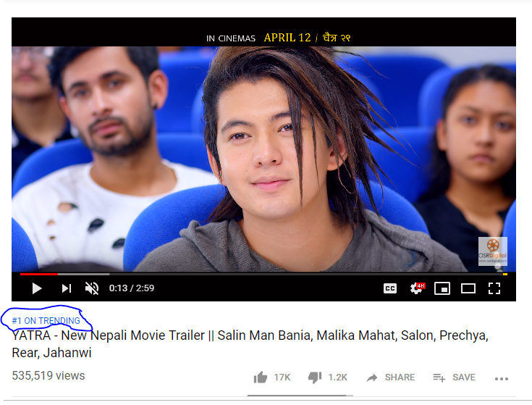The height and width of the screenshot is (405, 532).
Task: Click the OSR Digital channel watermark
Action: click(492, 251)
